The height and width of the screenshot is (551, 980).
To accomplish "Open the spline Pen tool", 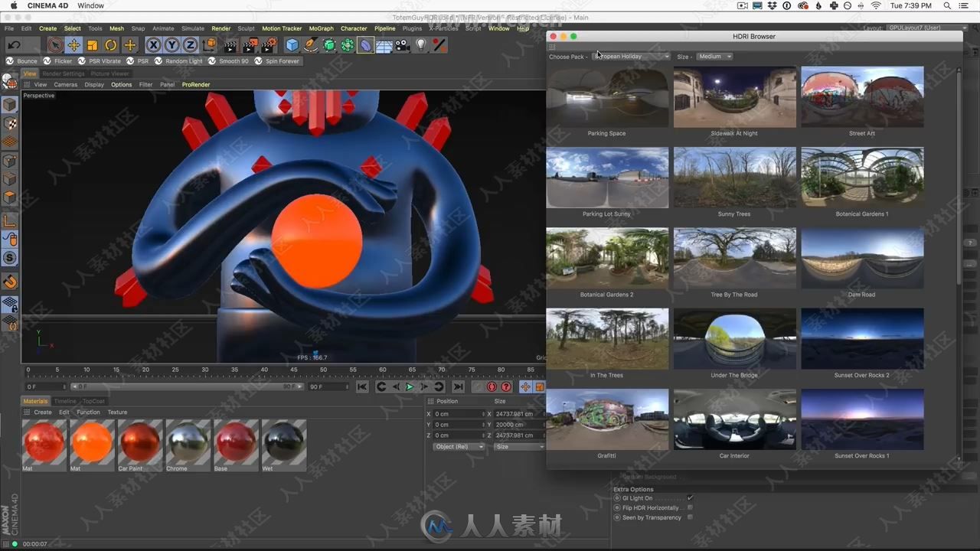I will [x=310, y=45].
